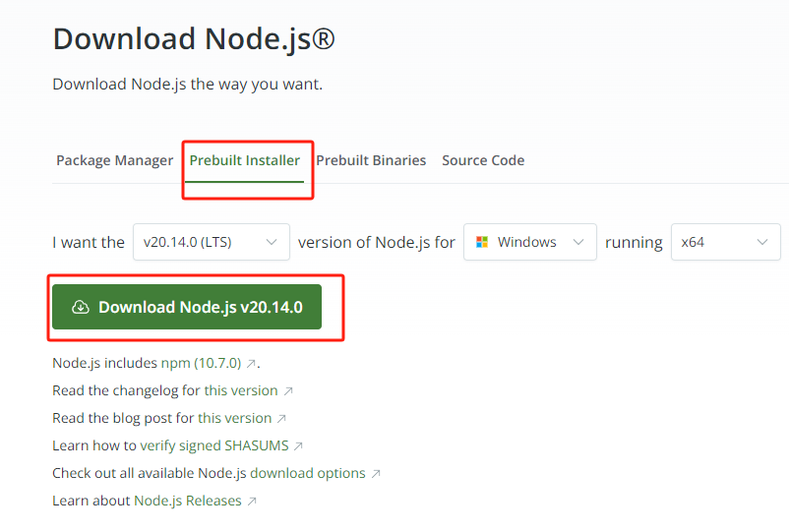This screenshot has width=789, height=532.
Task: Expand the x64 architecture dropdown
Action: (x=724, y=242)
